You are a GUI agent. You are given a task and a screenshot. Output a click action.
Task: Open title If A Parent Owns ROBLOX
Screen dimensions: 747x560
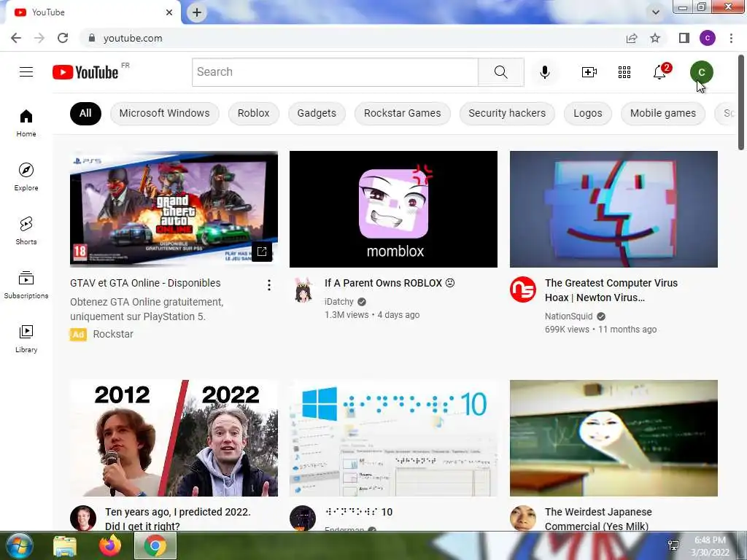pos(390,283)
